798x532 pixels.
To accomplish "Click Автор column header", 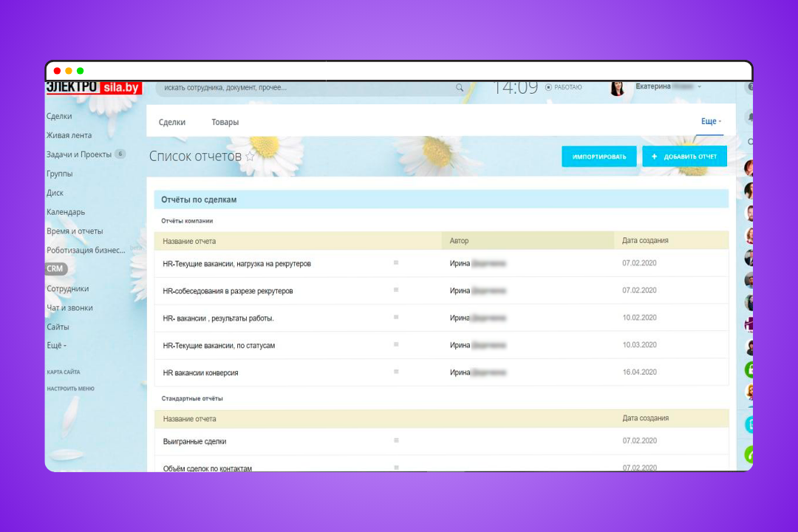I will (x=459, y=241).
